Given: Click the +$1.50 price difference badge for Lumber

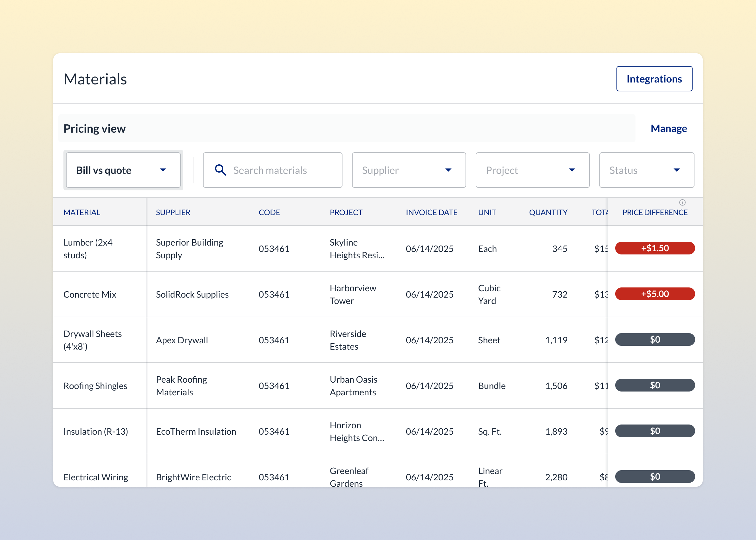Looking at the screenshot, I should [655, 248].
